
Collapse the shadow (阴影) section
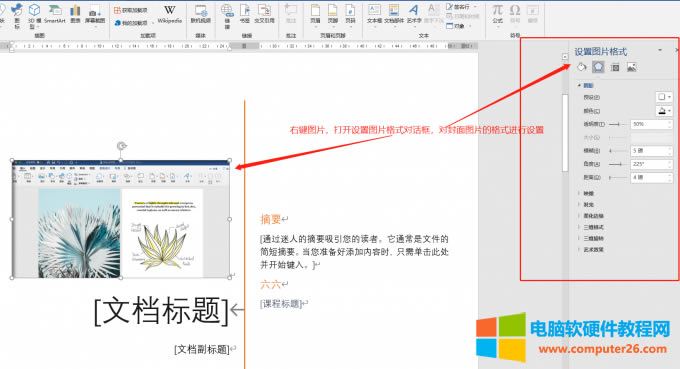tap(585, 85)
